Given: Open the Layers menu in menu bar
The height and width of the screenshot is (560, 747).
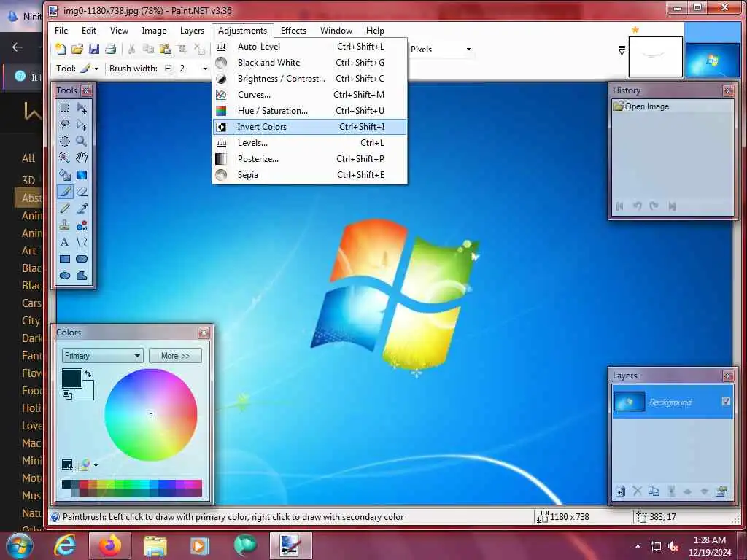Looking at the screenshot, I should 192,31.
